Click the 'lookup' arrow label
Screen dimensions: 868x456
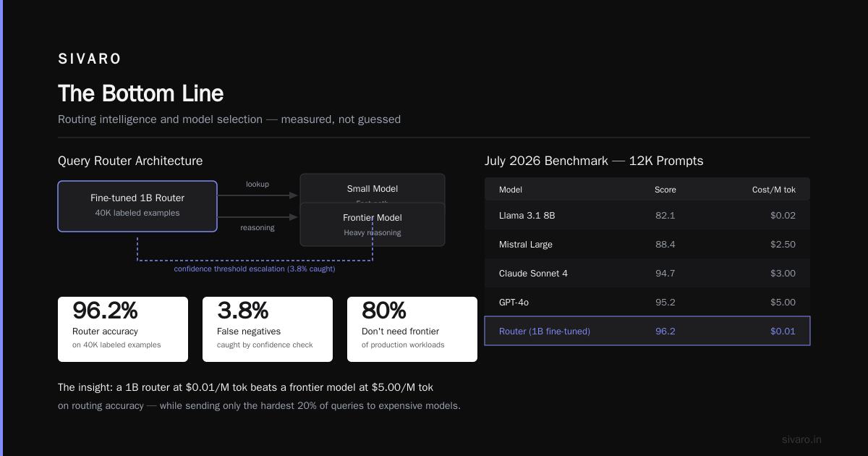pos(258,184)
